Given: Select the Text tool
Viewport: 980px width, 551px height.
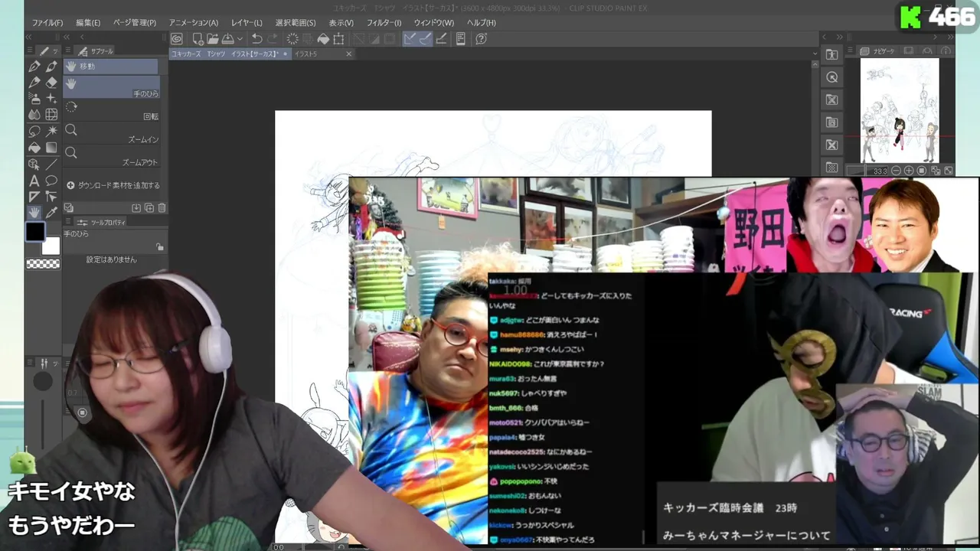Looking at the screenshot, I should (x=34, y=181).
